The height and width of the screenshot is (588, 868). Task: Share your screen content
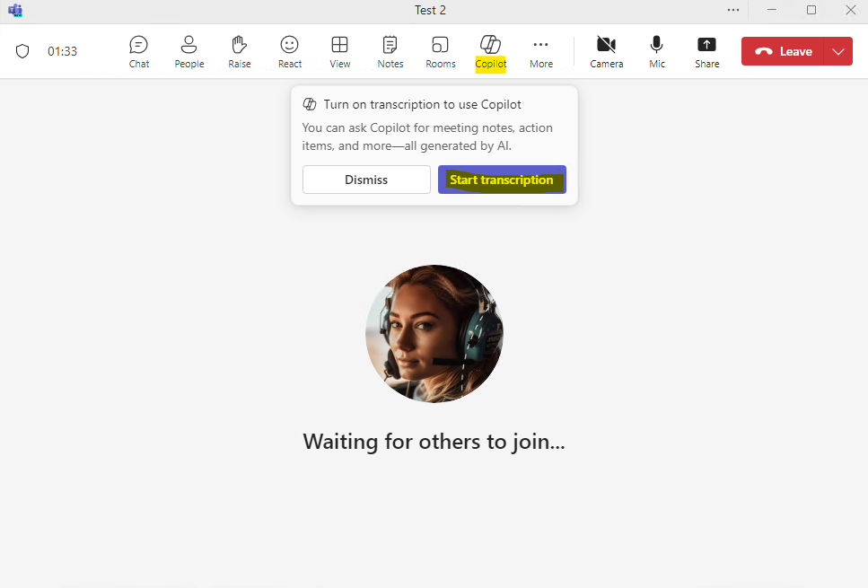pyautogui.click(x=707, y=52)
